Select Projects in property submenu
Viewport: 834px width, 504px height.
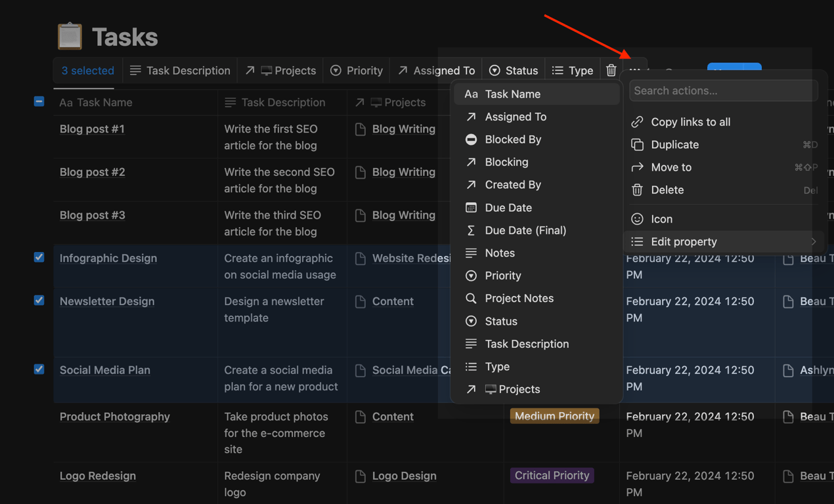click(537, 389)
